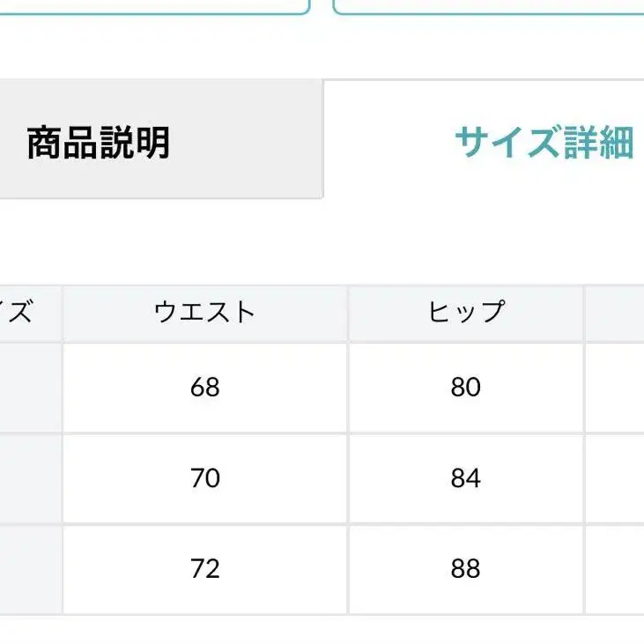The height and width of the screenshot is (644, 644).
Task: Click the cut-off cell right of 84
Action: click(616, 478)
